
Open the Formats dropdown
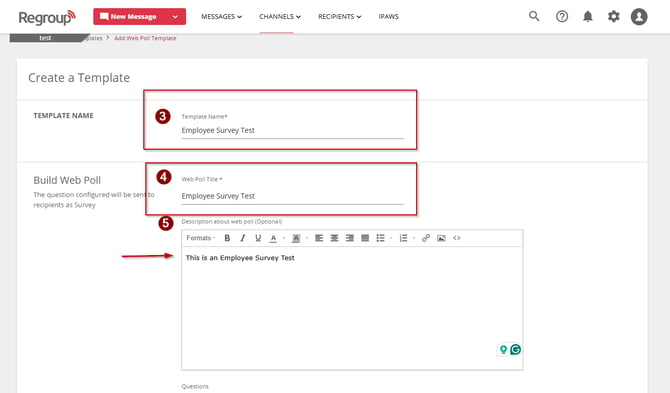(x=201, y=238)
